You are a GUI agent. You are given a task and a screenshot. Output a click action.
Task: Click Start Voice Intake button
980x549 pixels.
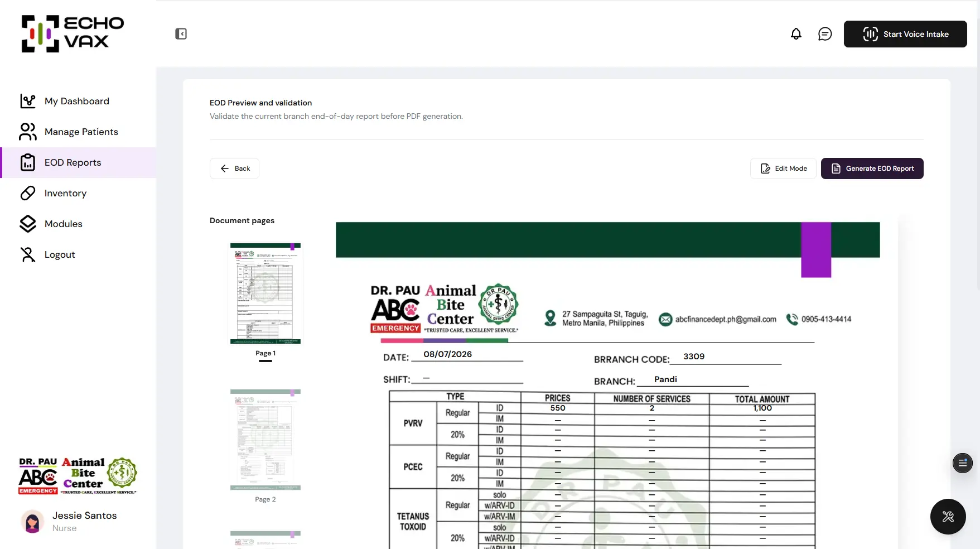[x=905, y=34]
